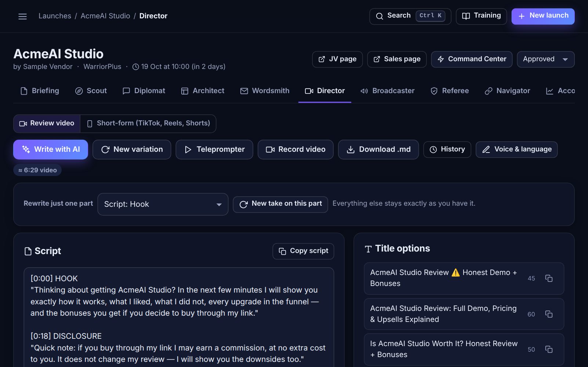Screen dimensions: 588x367
Task: Open the hamburger navigation menu
Action: (22, 16)
